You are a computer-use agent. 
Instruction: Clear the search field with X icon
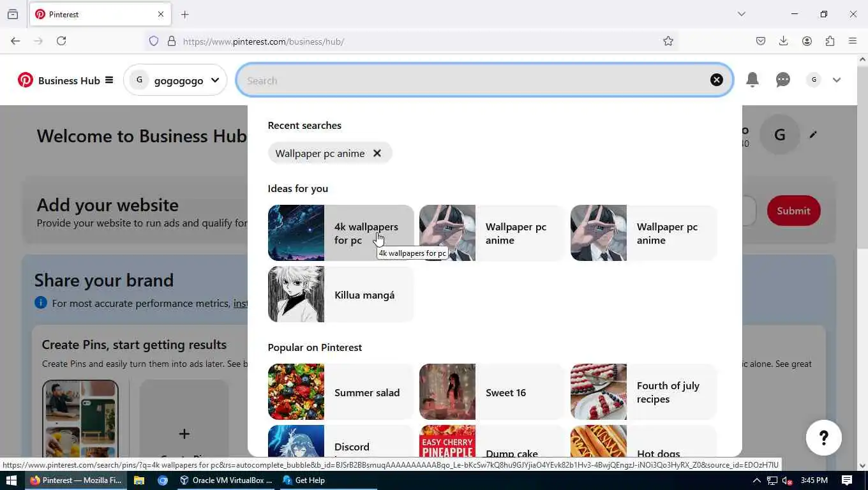(x=717, y=80)
